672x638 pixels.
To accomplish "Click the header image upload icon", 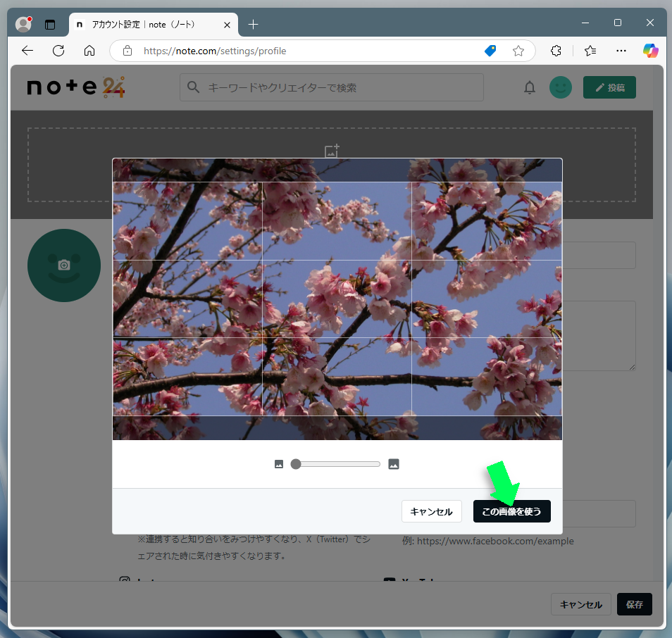I will tap(332, 151).
